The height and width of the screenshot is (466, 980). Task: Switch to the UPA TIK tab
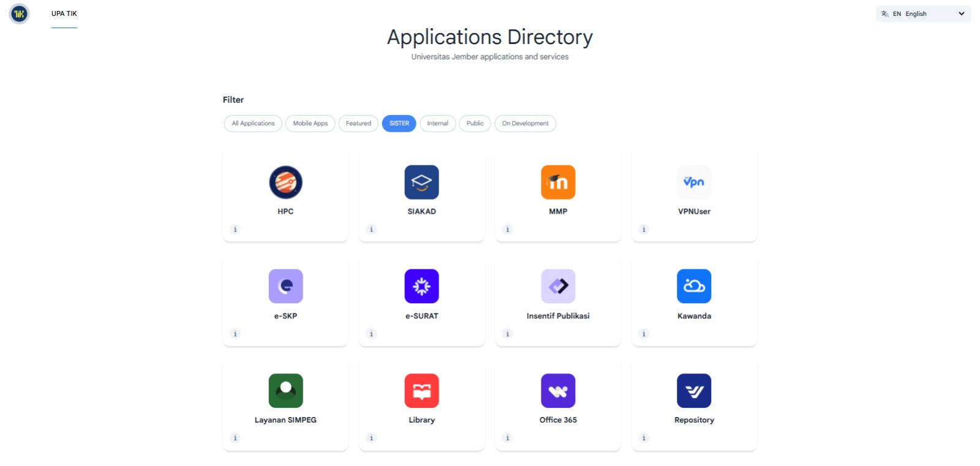(x=64, y=13)
